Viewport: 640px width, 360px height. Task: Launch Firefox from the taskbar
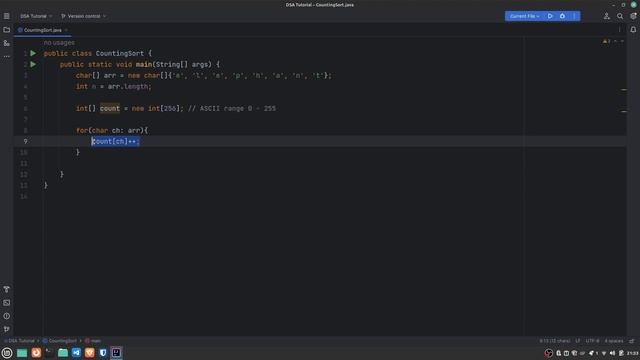coord(36,353)
